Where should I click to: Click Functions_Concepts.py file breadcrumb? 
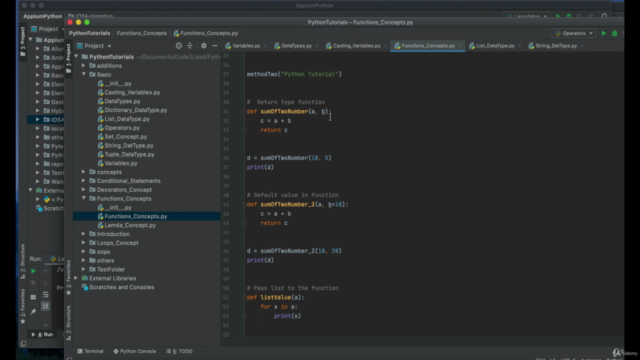[x=206, y=33]
